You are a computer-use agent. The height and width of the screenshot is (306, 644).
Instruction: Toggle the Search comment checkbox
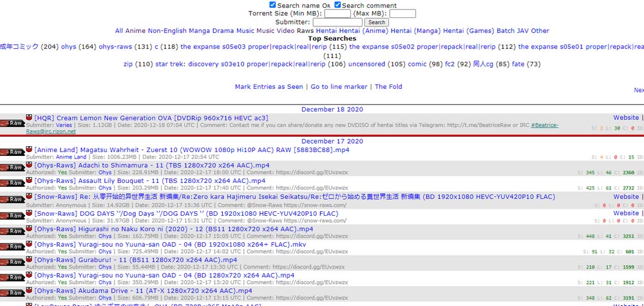click(337, 5)
